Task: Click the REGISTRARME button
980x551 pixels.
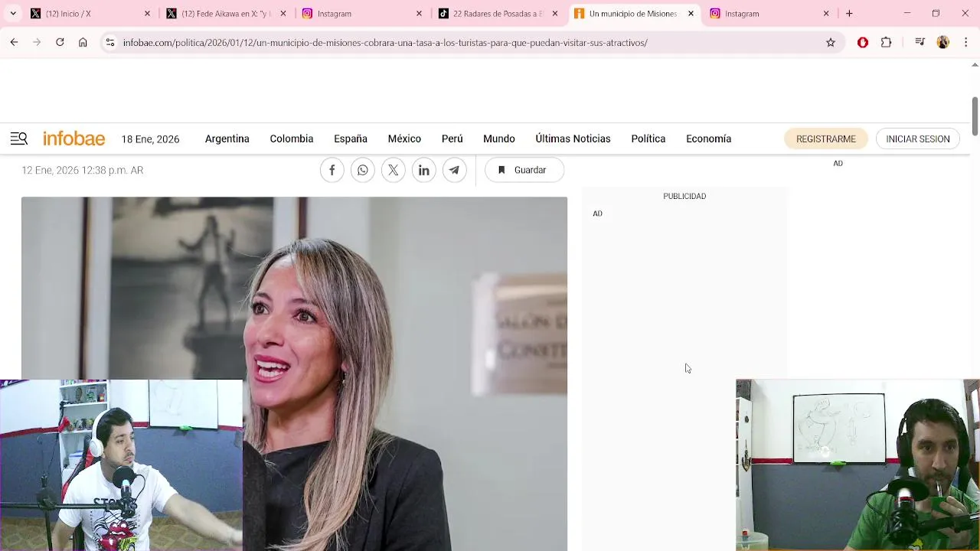Action: click(x=826, y=139)
